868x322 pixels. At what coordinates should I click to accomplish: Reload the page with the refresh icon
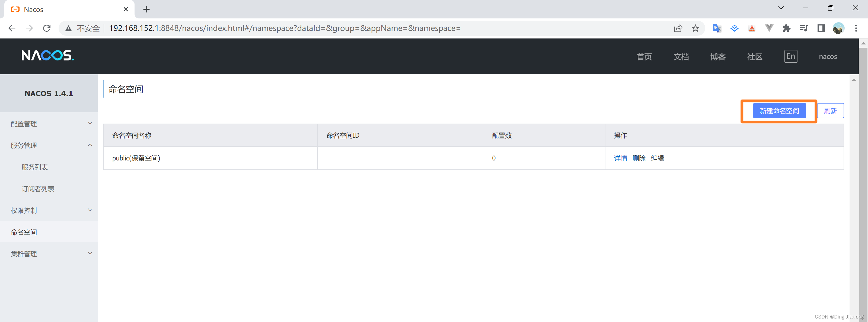(x=47, y=28)
